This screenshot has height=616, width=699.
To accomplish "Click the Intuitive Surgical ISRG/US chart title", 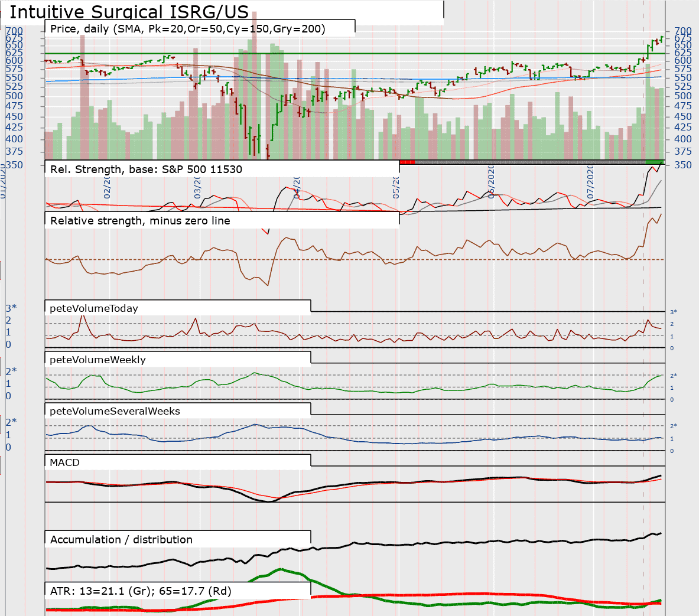I will pos(129,12).
